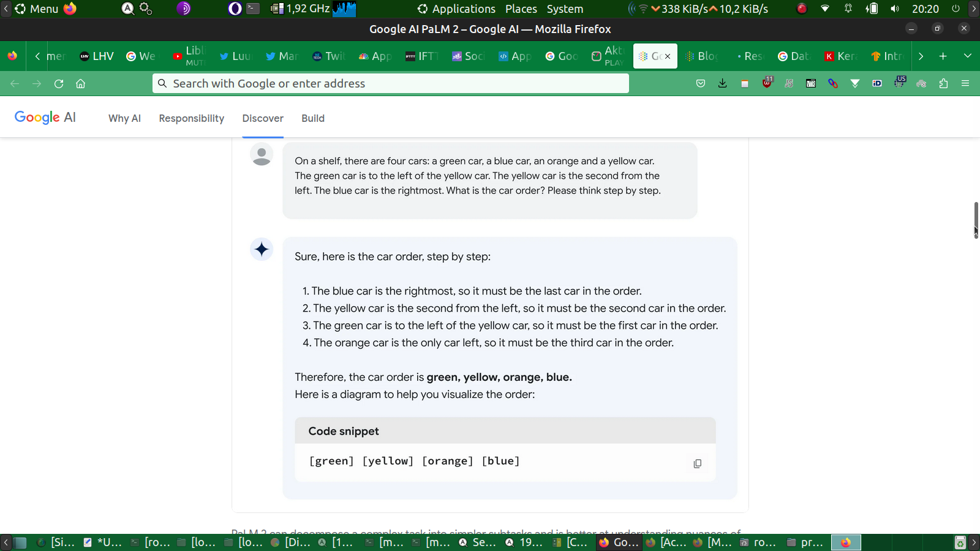
Task: Click the grey user avatar icon
Action: [262, 154]
